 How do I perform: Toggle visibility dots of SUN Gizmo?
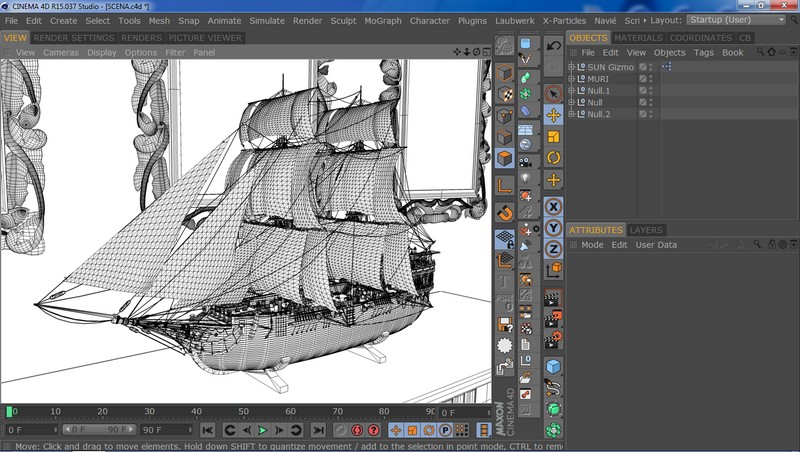(x=651, y=67)
